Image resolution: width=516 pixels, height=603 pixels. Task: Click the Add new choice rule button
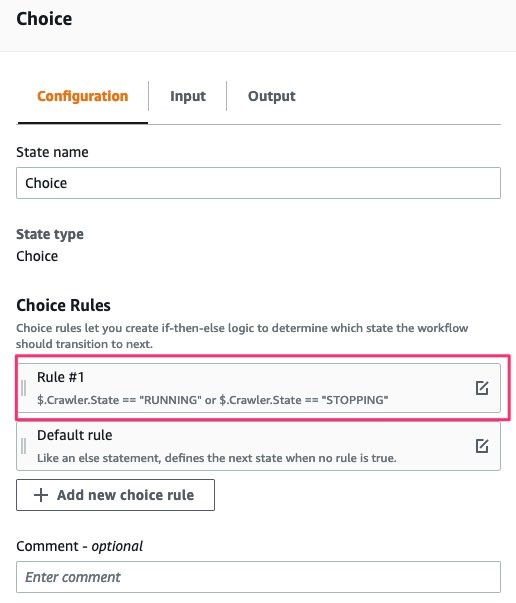coord(115,495)
